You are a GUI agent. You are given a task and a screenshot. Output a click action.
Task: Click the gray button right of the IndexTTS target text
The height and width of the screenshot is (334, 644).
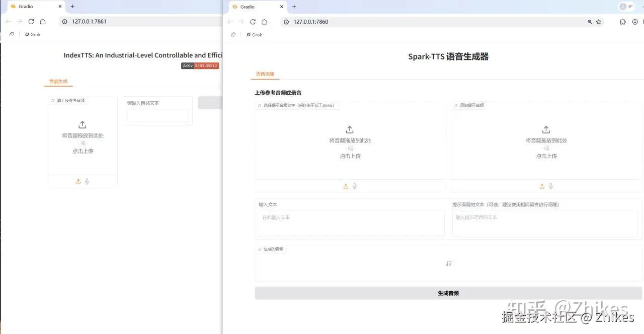(x=210, y=103)
